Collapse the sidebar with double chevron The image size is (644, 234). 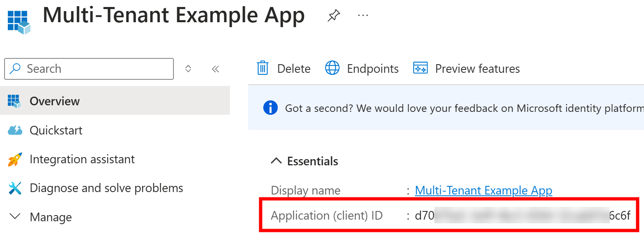(215, 69)
